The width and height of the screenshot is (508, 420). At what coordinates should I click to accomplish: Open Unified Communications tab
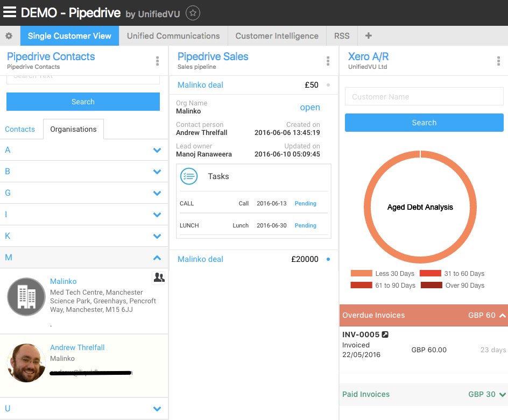(173, 35)
